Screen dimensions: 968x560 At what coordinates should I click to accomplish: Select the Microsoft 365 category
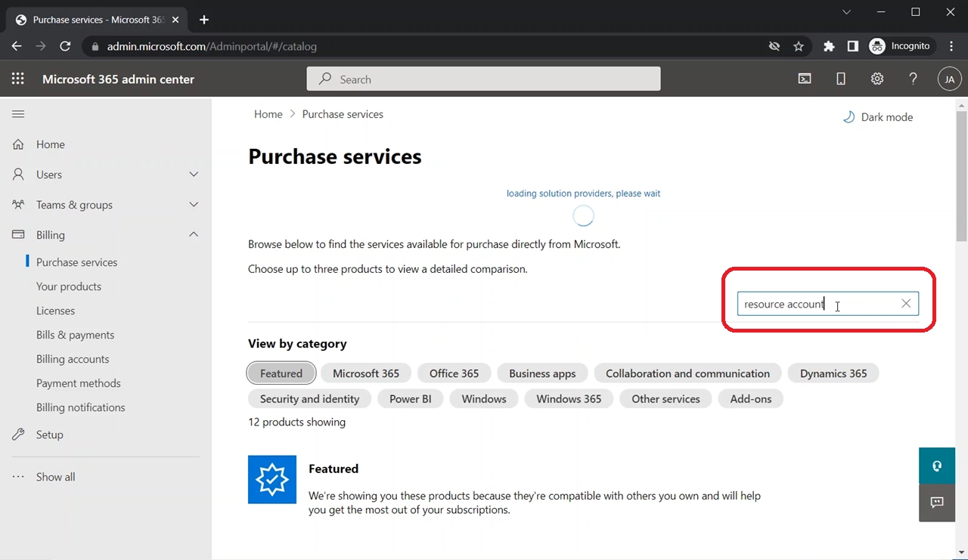click(x=366, y=373)
